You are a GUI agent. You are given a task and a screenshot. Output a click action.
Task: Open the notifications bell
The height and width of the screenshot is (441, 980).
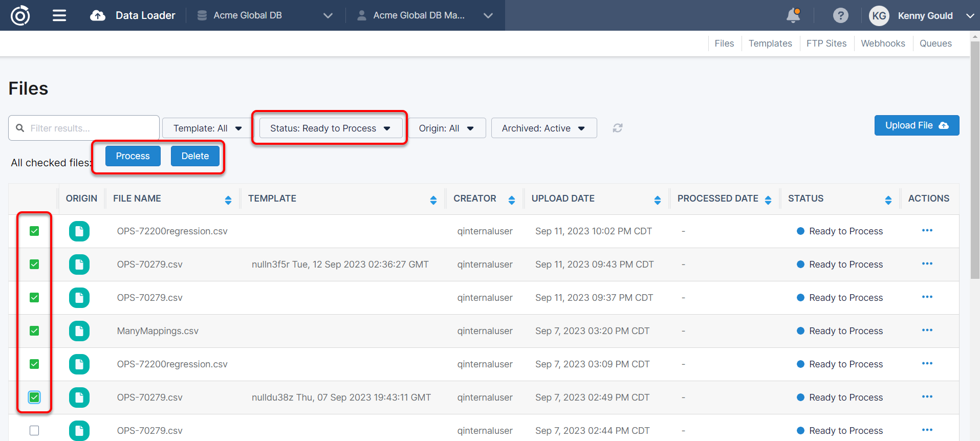pyautogui.click(x=793, y=15)
